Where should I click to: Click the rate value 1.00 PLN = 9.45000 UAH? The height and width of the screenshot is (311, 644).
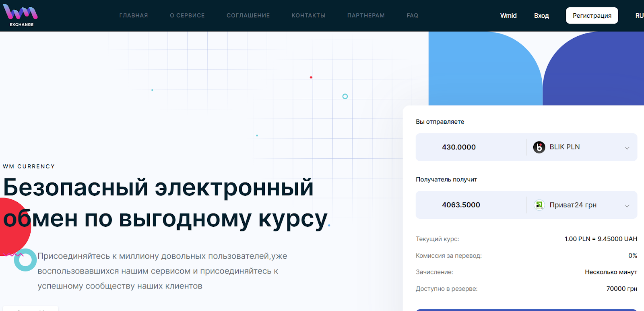click(601, 239)
